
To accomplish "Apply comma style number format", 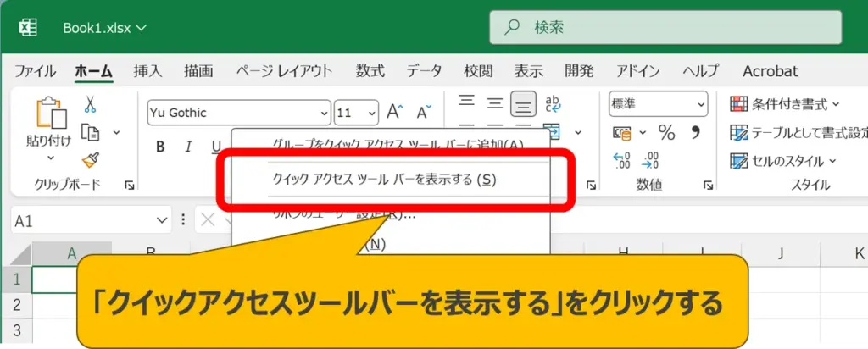I will click(696, 132).
